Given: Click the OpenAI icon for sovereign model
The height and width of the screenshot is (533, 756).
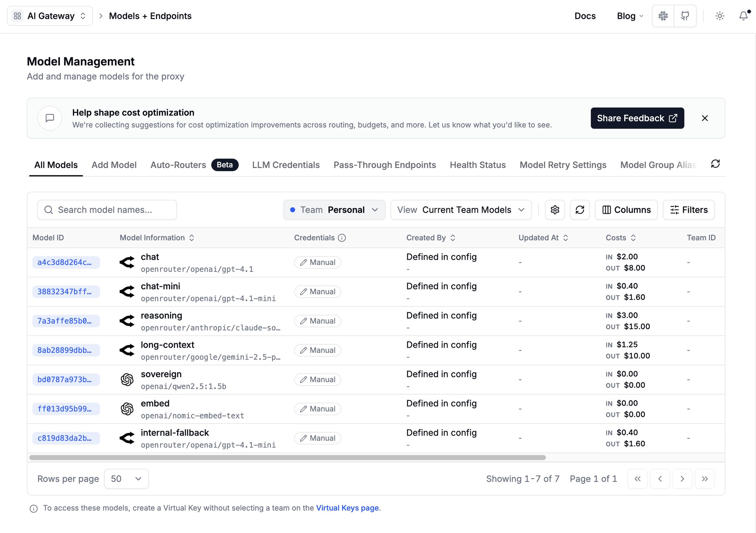Looking at the screenshot, I should click(127, 379).
